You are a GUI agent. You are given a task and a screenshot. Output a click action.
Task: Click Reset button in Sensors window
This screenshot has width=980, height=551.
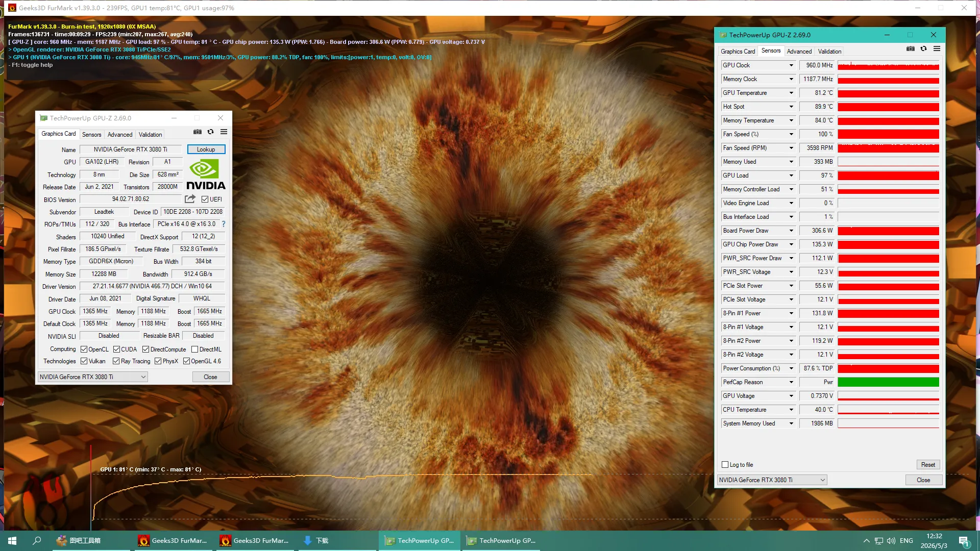tap(928, 465)
